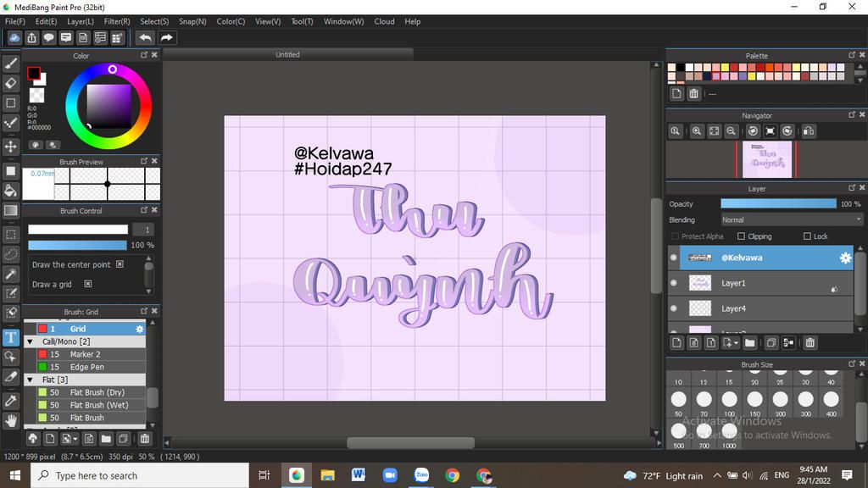Viewport: 868px width, 488px height.
Task: Collapse the Flat brush group
Action: (x=31, y=380)
